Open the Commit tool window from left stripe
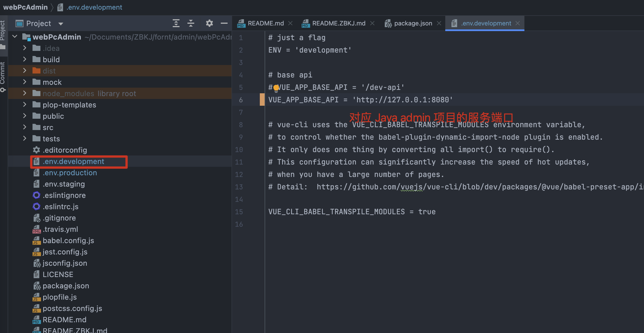644x333 pixels. 3,75
